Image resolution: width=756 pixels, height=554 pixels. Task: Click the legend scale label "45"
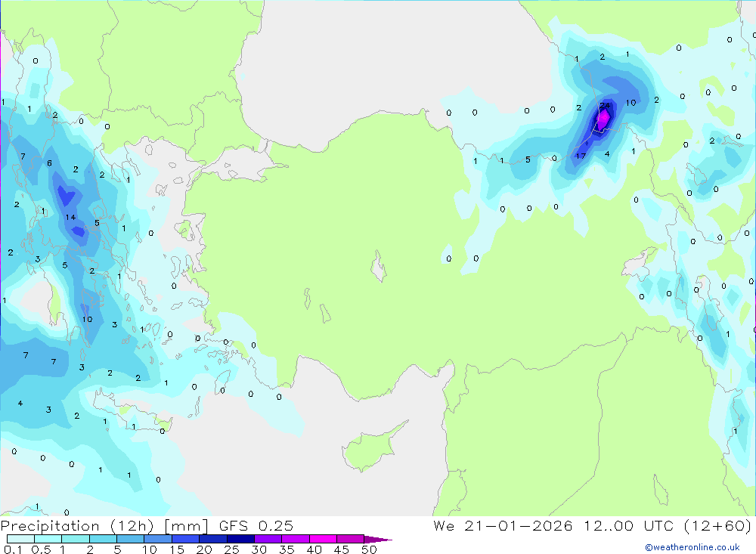[342, 549]
